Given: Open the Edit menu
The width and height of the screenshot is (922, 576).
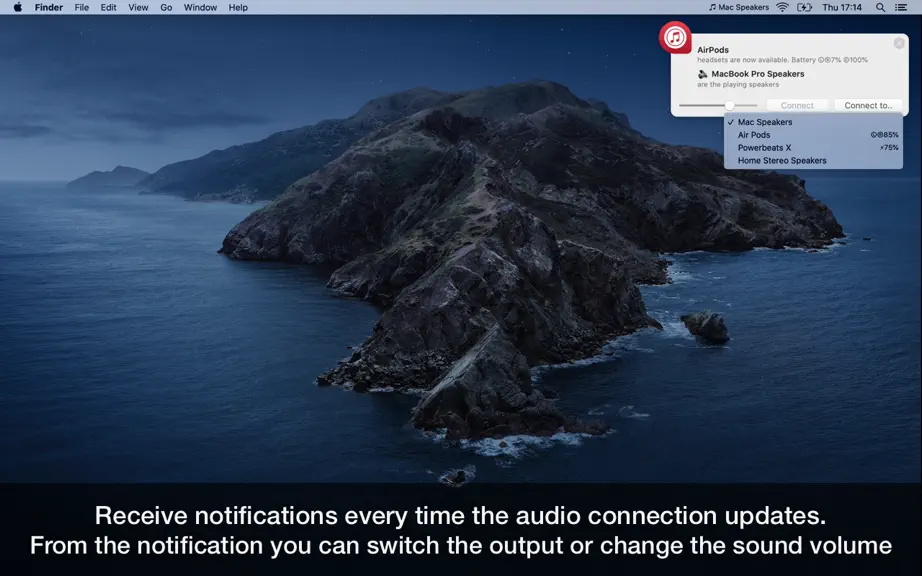Looking at the screenshot, I should (108, 7).
